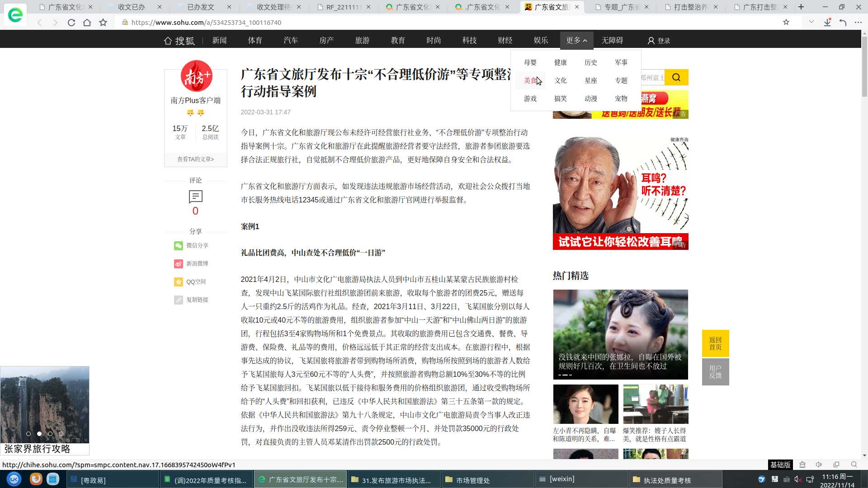Select 美食 from the expanded menu
Screen dimensions: 868x488
530,80
